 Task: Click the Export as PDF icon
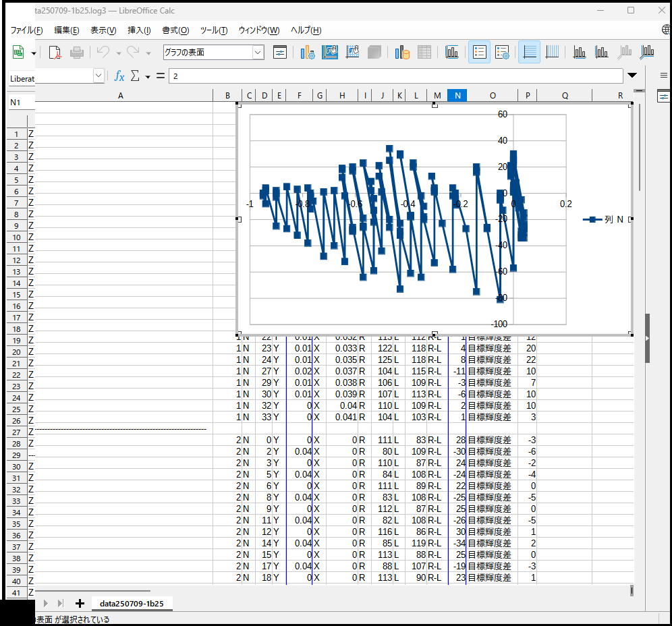[x=55, y=53]
